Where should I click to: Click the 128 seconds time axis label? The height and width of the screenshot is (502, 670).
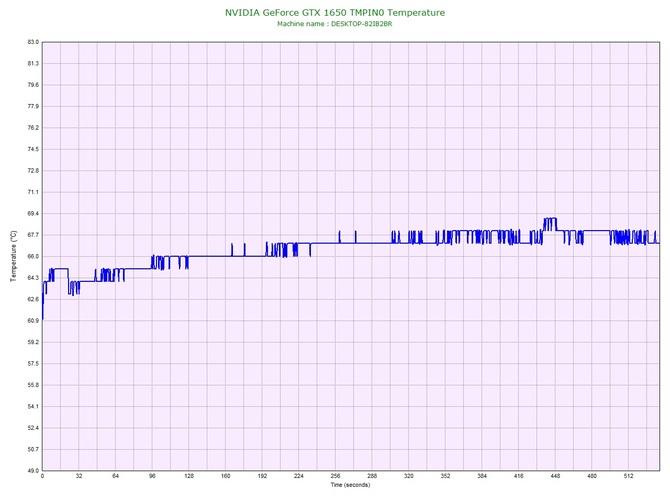189,476
